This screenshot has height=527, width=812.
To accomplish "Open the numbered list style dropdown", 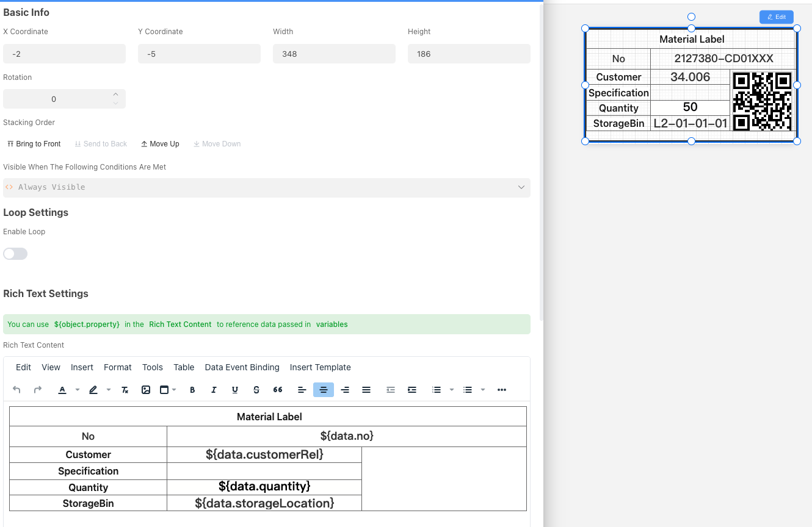I will [452, 390].
